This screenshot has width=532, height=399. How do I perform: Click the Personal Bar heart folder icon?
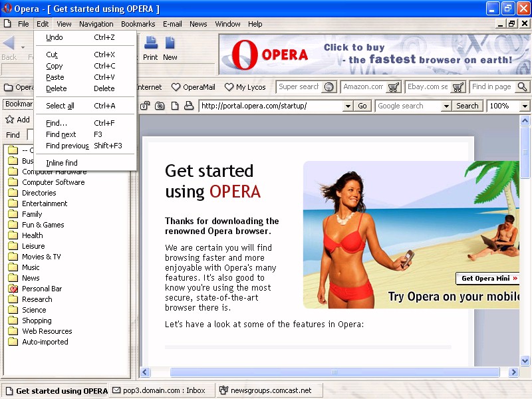coord(13,289)
